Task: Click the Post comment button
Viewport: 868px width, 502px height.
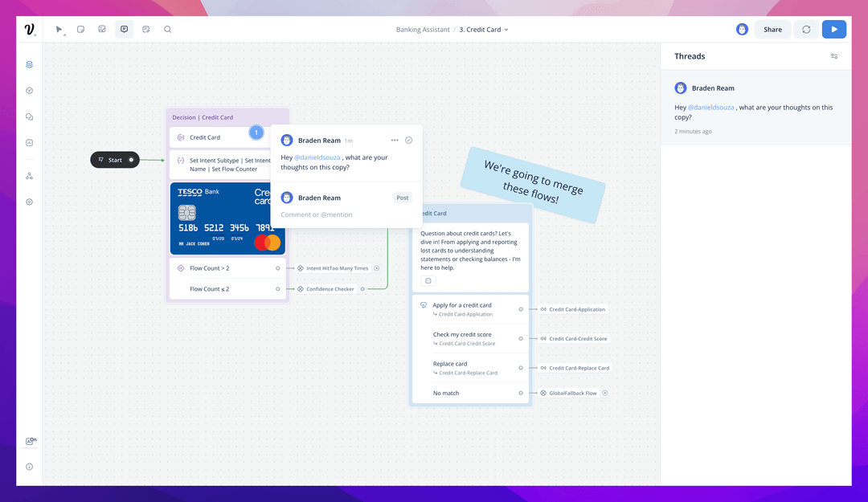Action: [x=403, y=198]
